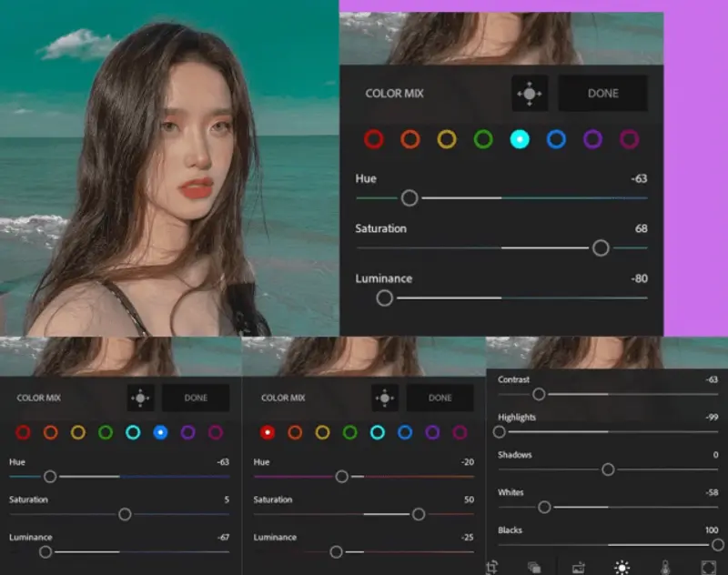This screenshot has height=575, width=728.
Task: Click Luminance slider handle at -25
Action: 336,552
